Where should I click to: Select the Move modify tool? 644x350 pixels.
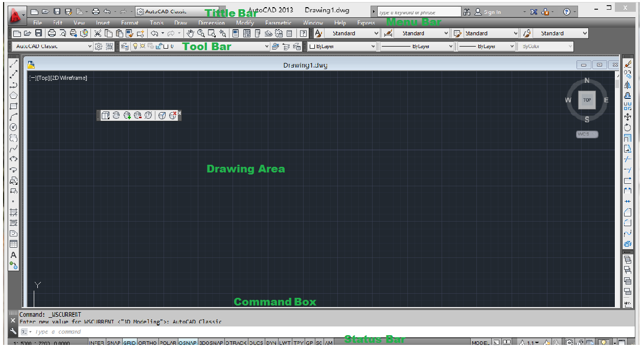pos(628,117)
